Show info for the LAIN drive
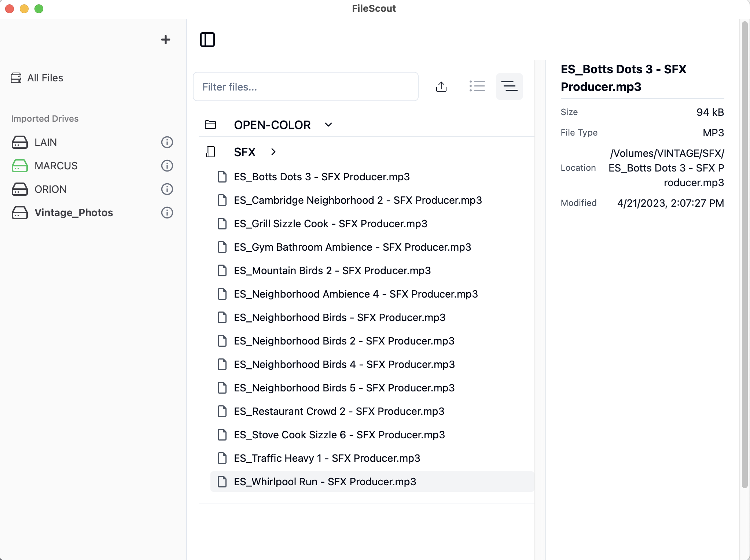 (167, 142)
